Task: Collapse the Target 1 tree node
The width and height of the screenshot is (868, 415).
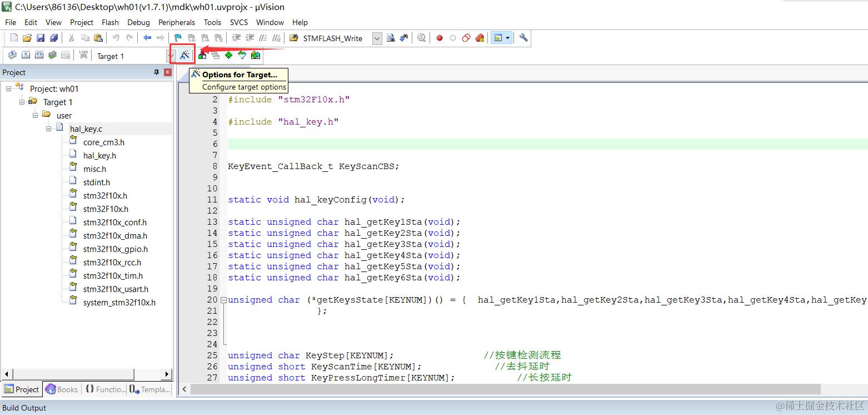Action: click(x=22, y=102)
